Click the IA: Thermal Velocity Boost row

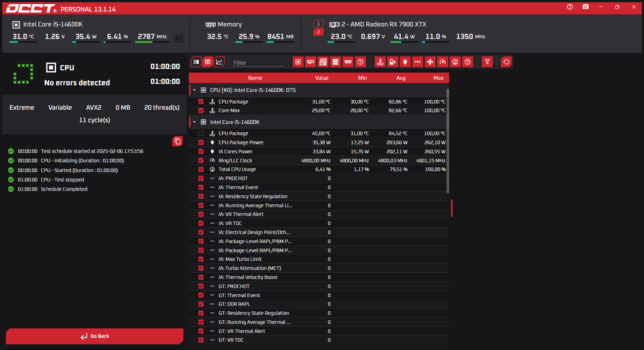(319, 277)
